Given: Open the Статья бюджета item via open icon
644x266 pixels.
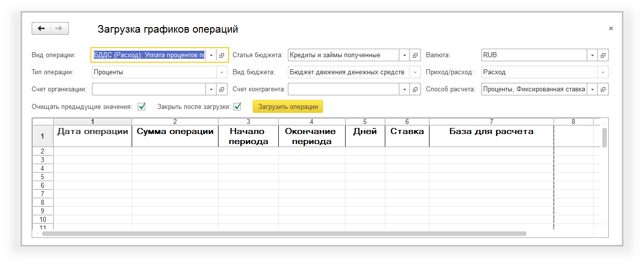Looking at the screenshot, I should coord(415,55).
